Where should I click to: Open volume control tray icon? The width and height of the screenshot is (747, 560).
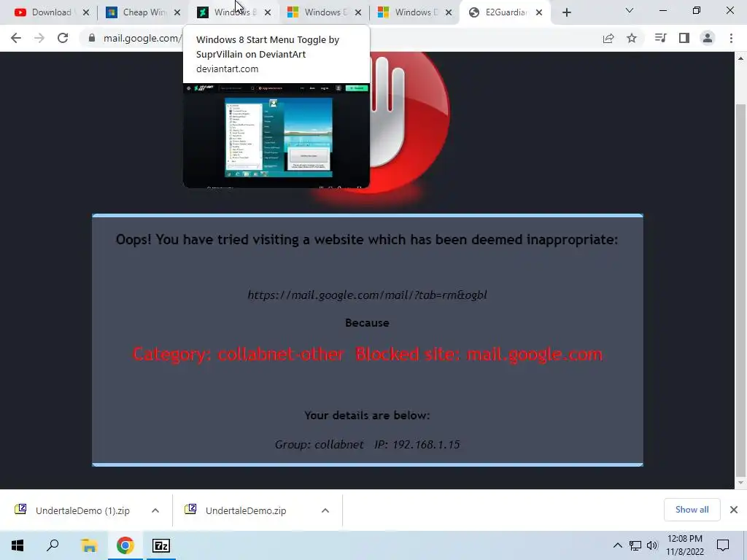(x=652, y=545)
